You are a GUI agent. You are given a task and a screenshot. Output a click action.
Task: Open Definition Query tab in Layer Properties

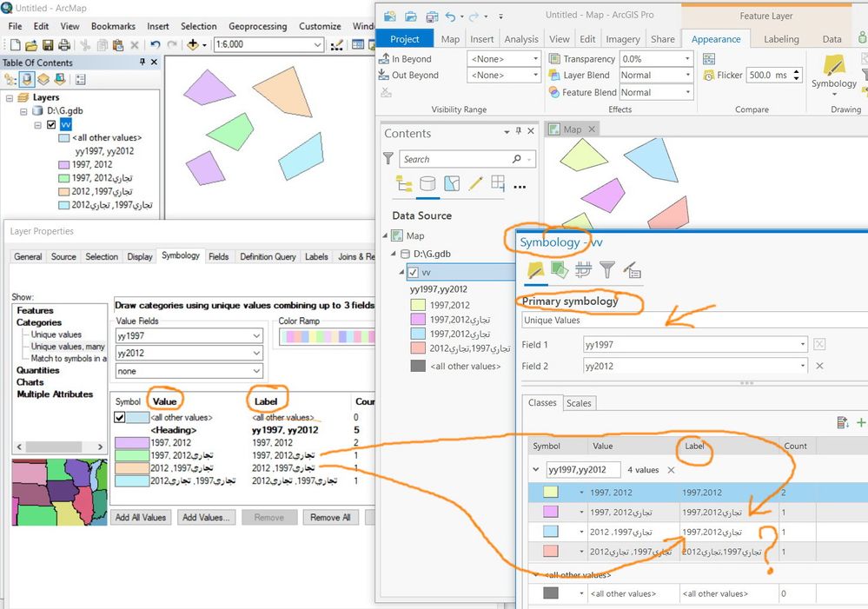[x=268, y=257]
